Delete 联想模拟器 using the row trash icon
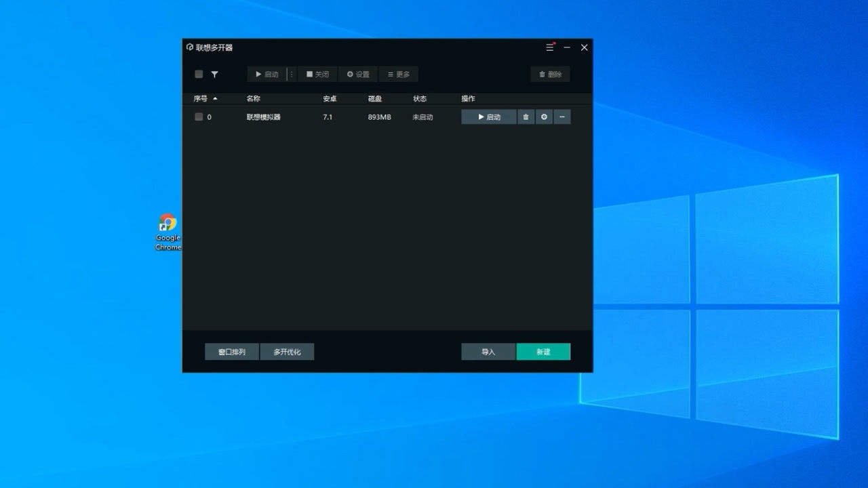 [x=526, y=117]
